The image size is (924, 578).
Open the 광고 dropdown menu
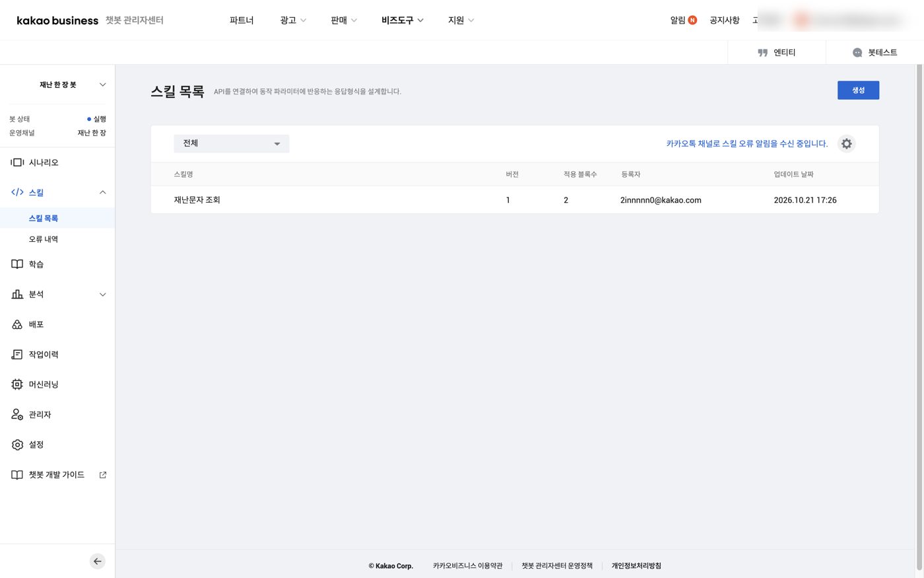(293, 20)
